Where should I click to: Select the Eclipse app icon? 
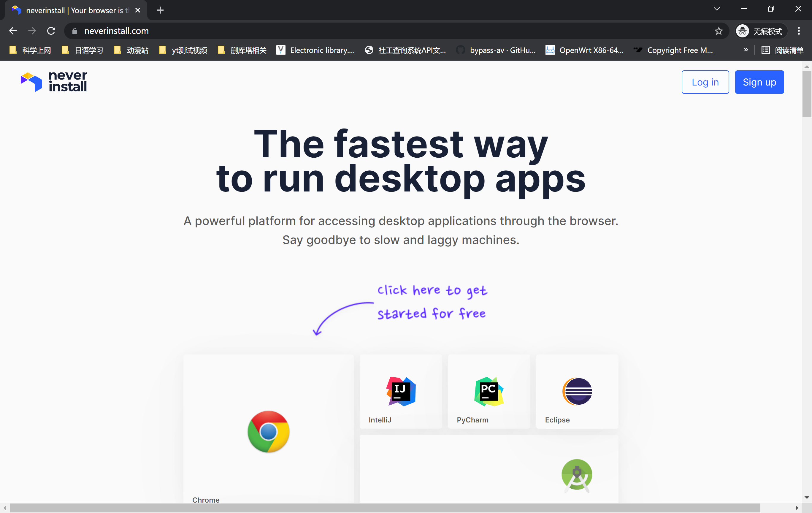click(x=577, y=391)
